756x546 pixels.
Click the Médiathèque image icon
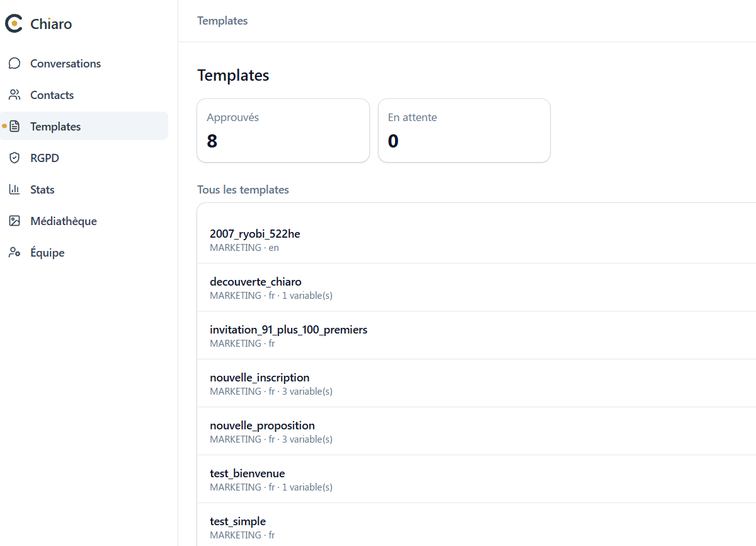coord(14,221)
